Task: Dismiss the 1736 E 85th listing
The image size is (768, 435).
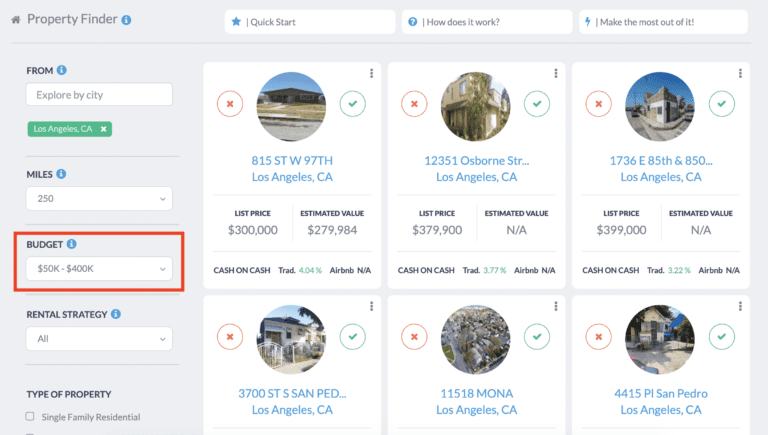Action: (x=599, y=103)
